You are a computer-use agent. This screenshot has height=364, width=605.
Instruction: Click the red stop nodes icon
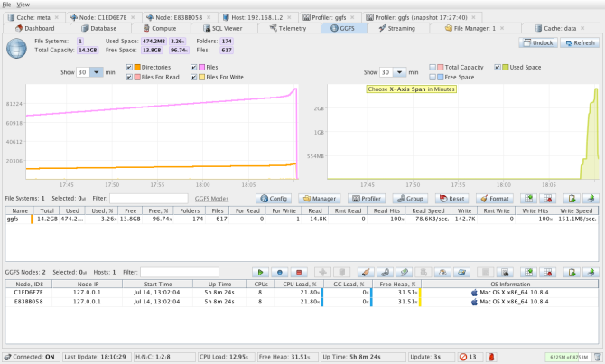pyautogui.click(x=299, y=272)
